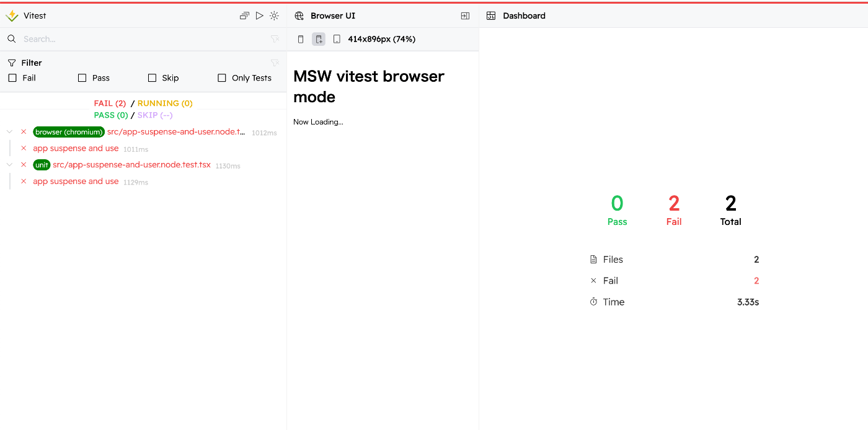Run all tests with the play icon
This screenshot has height=430, width=868.
[260, 15]
